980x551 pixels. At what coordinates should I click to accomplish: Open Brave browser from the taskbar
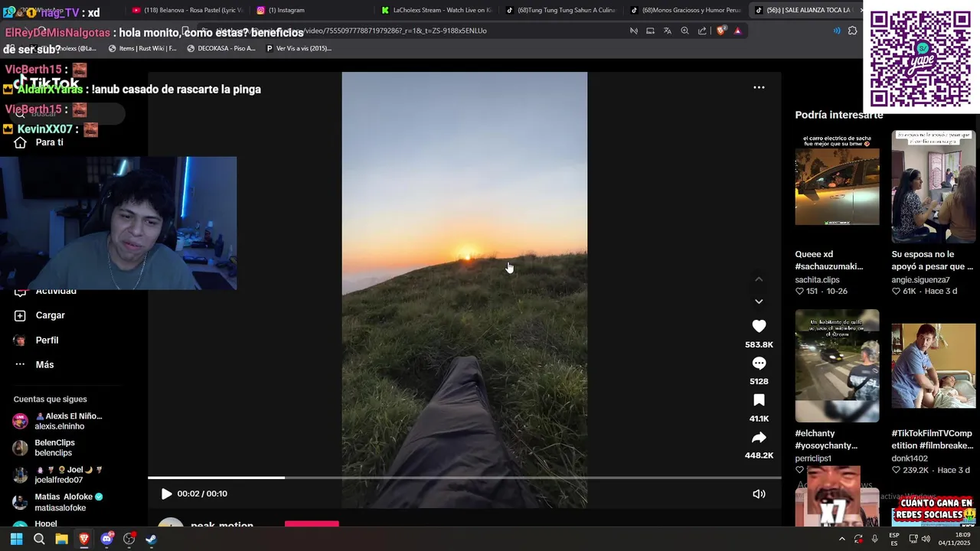click(84, 539)
